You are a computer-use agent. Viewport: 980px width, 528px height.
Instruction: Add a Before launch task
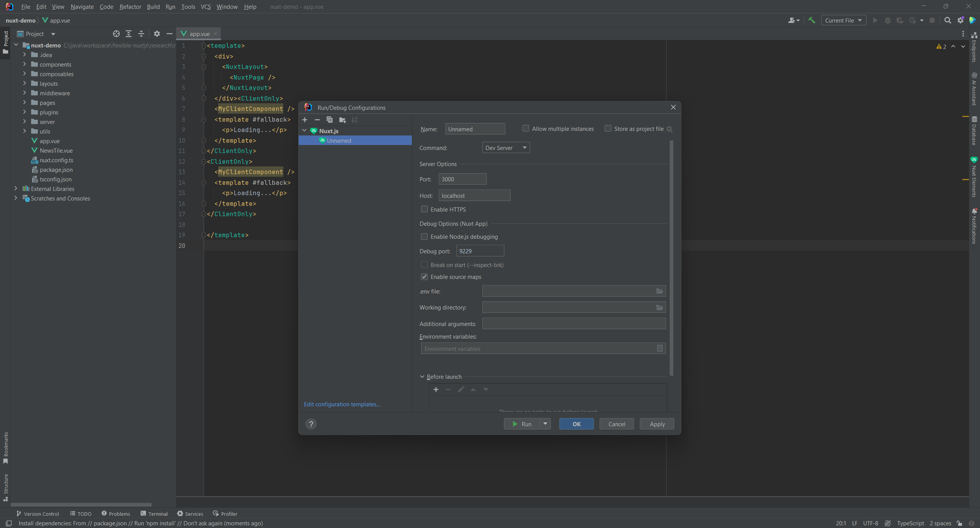[x=436, y=389]
